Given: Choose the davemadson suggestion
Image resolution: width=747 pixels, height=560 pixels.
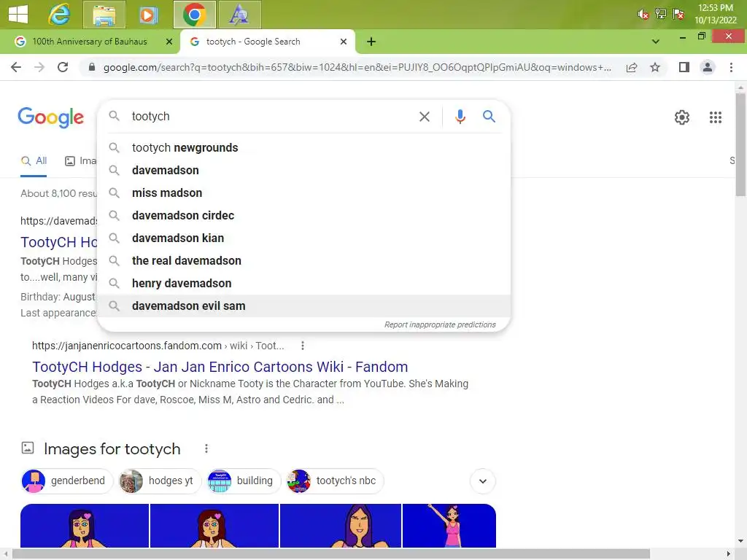Looking at the screenshot, I should (303, 170).
